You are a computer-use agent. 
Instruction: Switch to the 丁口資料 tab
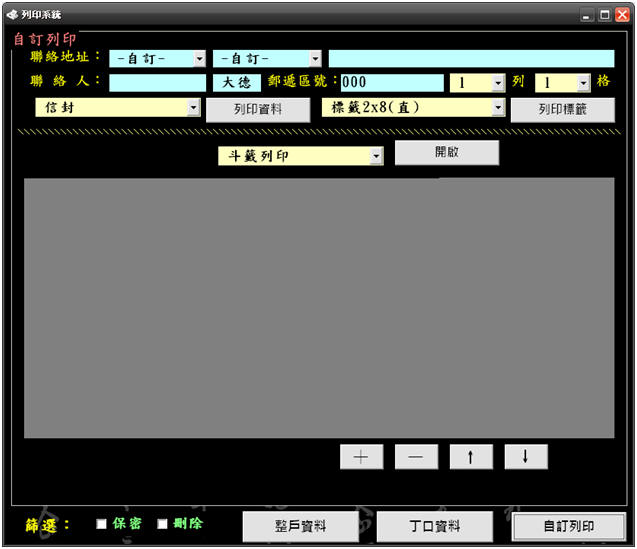click(x=434, y=526)
